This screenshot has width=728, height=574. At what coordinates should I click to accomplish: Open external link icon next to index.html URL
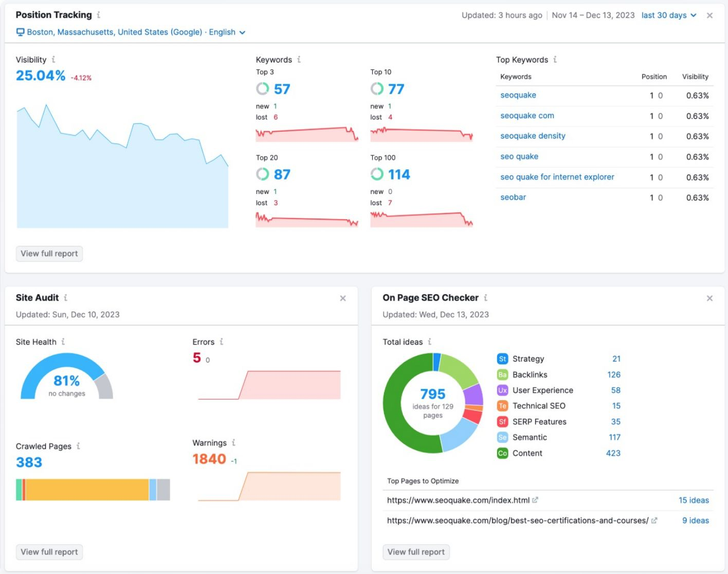tap(536, 499)
